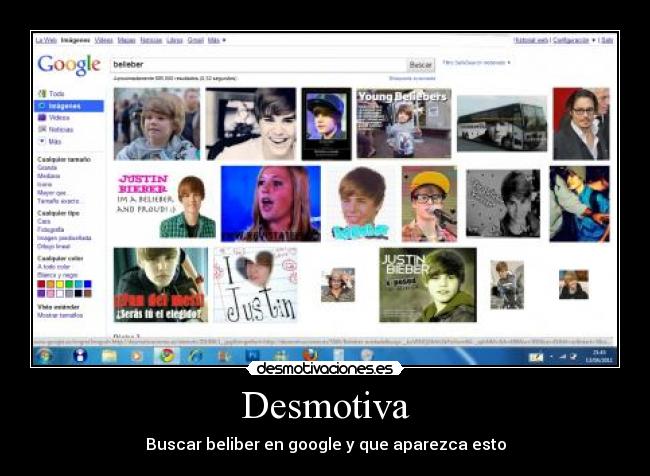Screen dimensions: 650x476
Task: Pick the orange color swatch
Action: click(51, 284)
